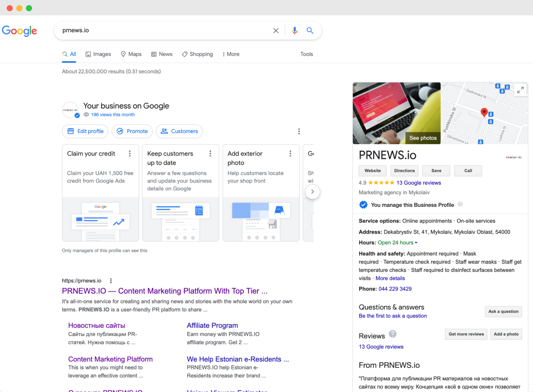Open PRNEWS.IO Content Marketing Platform result
This screenshot has height=392, width=533.
[165, 291]
